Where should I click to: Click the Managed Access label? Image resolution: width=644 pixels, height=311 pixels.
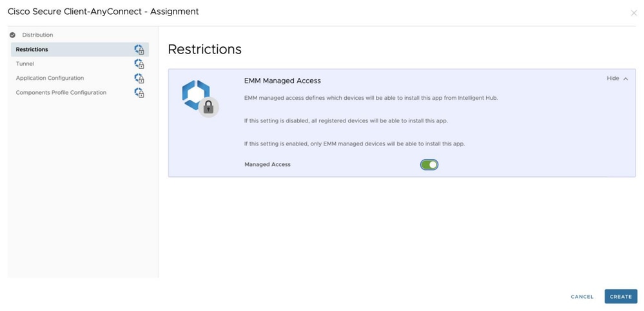[x=268, y=165]
